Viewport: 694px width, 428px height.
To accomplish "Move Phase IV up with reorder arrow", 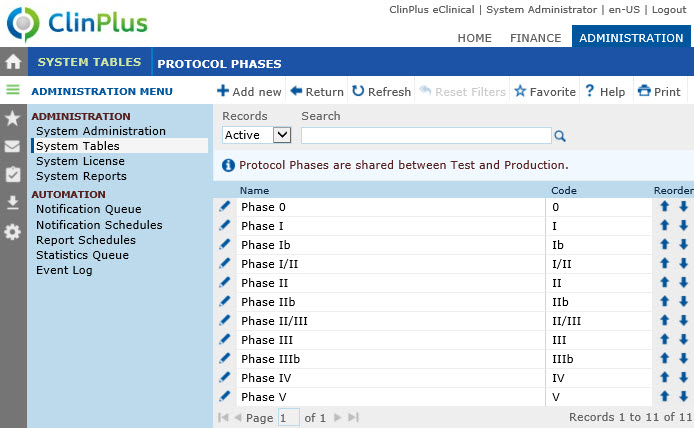I will pos(664,378).
